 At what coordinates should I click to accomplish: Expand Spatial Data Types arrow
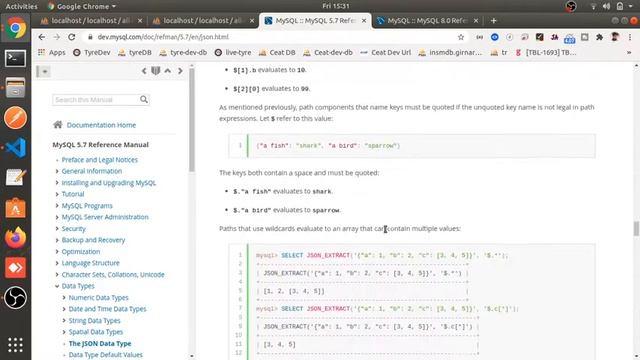coord(64,332)
